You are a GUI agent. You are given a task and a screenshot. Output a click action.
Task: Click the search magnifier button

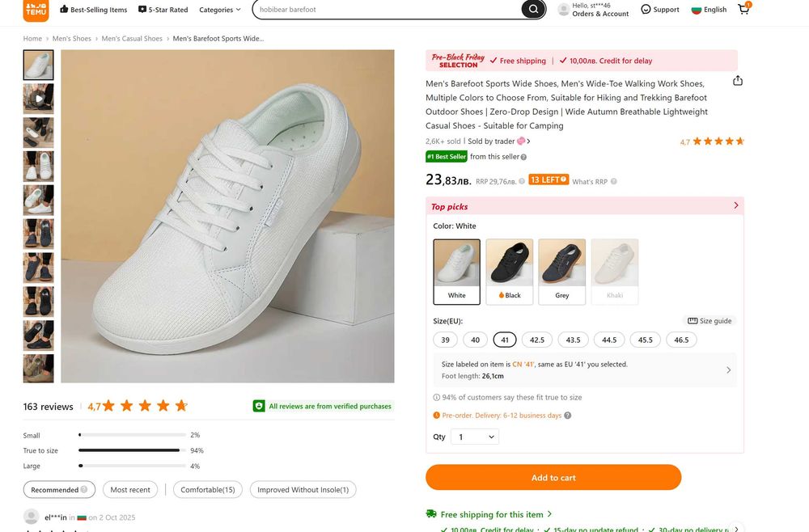(x=532, y=10)
